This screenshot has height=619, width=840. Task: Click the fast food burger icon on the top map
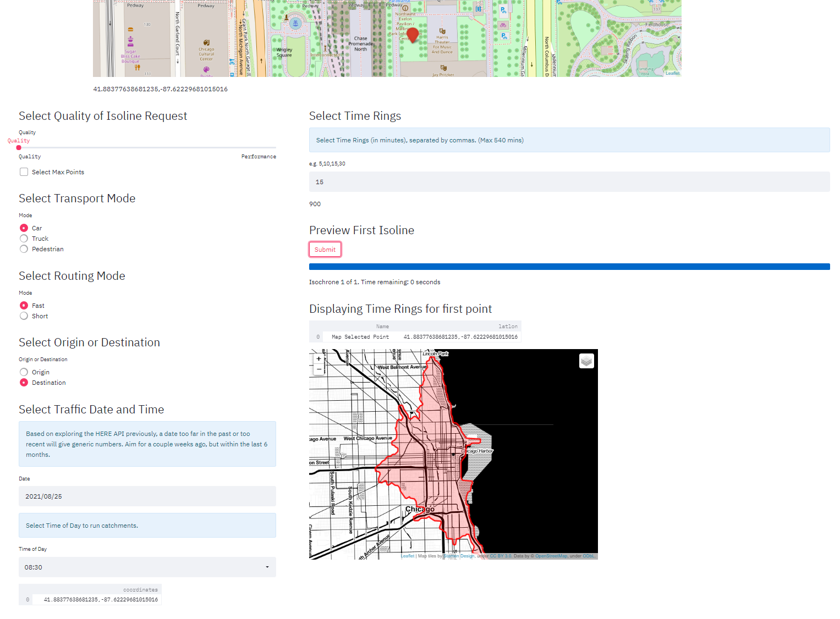point(130,30)
